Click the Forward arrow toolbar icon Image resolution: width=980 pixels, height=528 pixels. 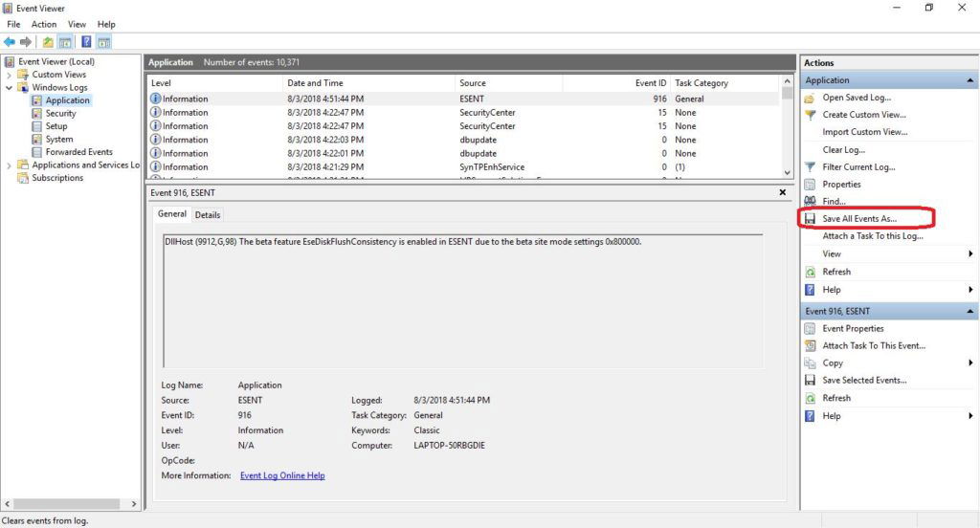click(26, 42)
